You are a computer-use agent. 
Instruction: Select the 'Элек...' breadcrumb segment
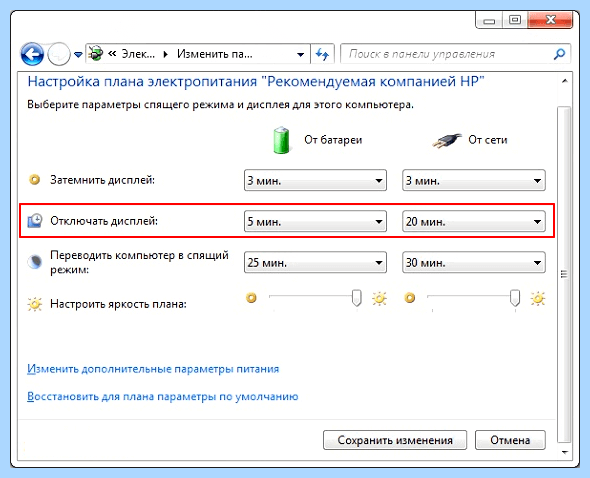click(138, 54)
